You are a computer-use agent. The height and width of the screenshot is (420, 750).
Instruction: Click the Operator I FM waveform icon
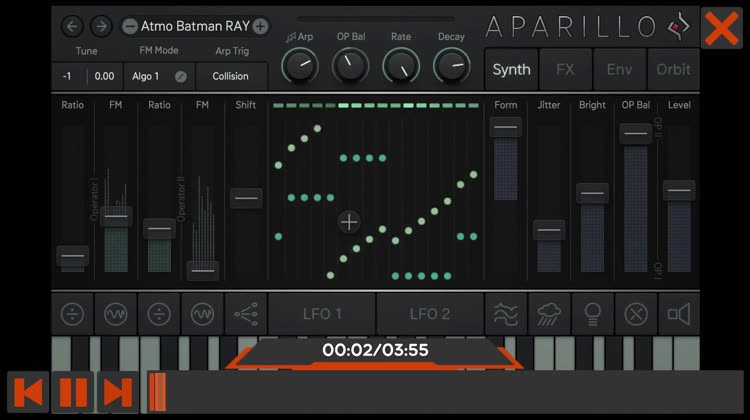(x=116, y=314)
